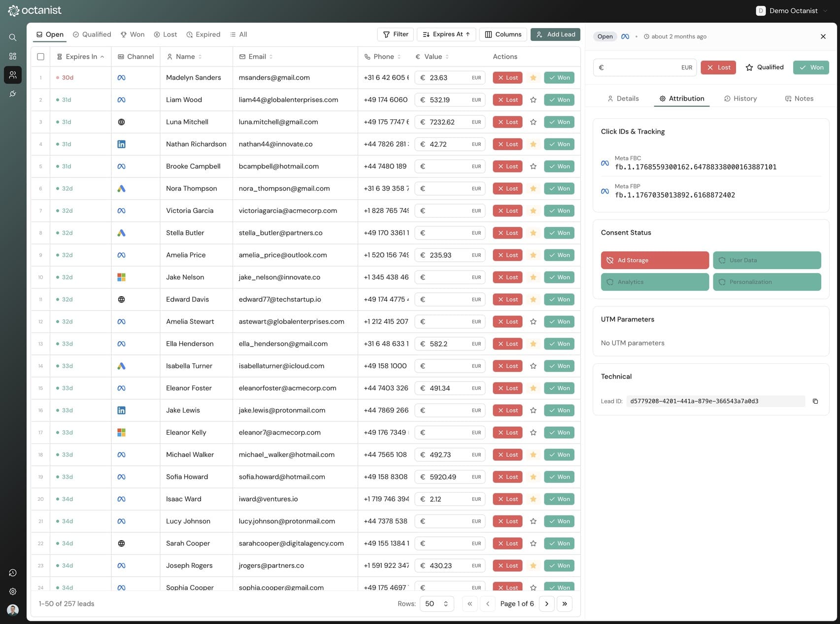The width and height of the screenshot is (840, 624).
Task: Open the Rows per page dropdown
Action: click(x=436, y=604)
